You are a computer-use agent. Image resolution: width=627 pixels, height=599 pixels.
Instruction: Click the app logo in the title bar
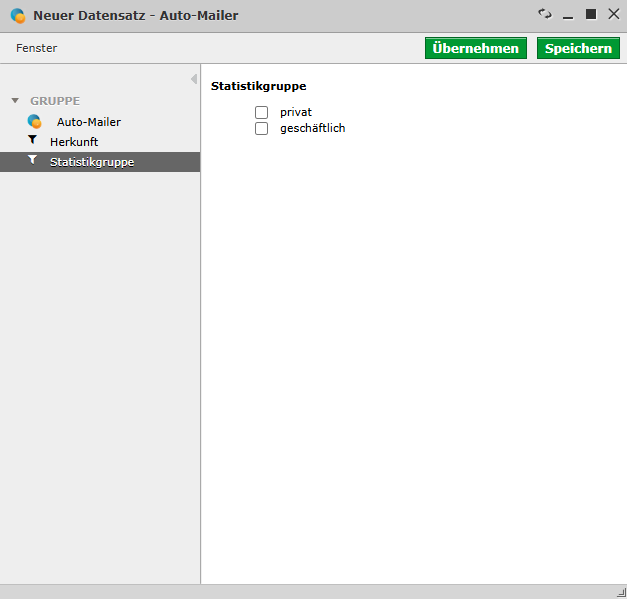pos(18,16)
